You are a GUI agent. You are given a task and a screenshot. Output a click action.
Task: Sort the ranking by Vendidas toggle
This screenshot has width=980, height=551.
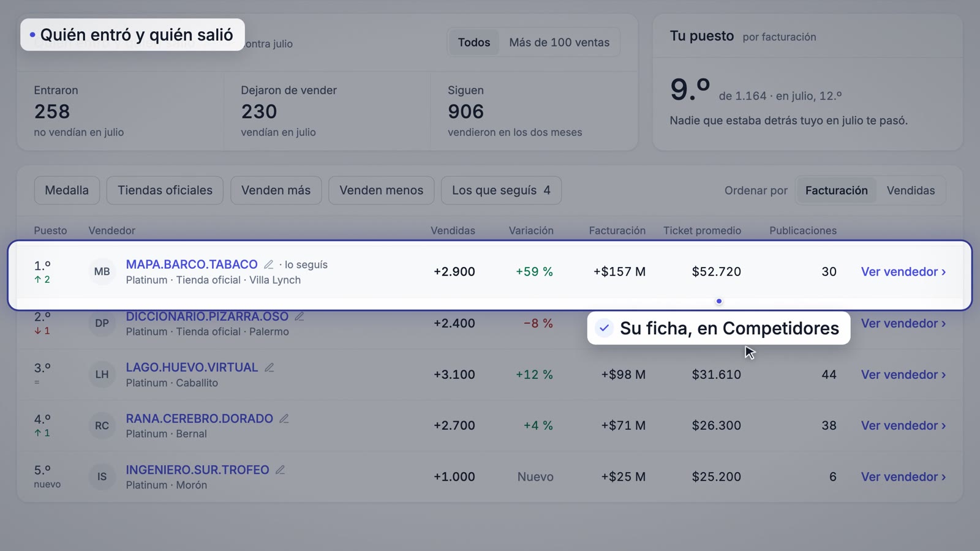coord(911,190)
